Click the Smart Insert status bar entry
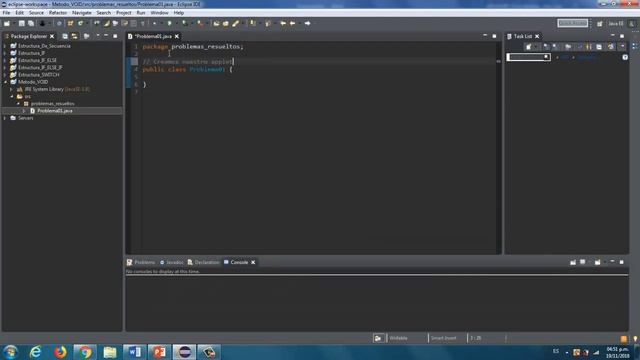The height and width of the screenshot is (360, 640). coord(444,338)
